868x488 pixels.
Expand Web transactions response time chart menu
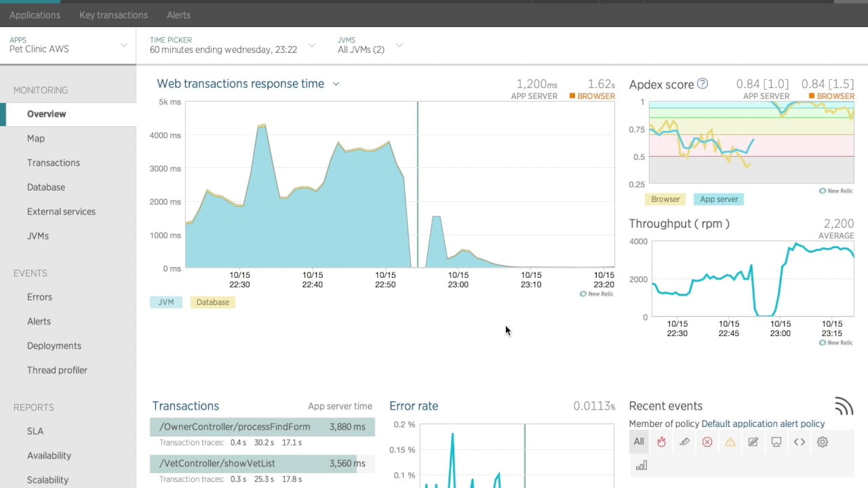[x=336, y=84]
